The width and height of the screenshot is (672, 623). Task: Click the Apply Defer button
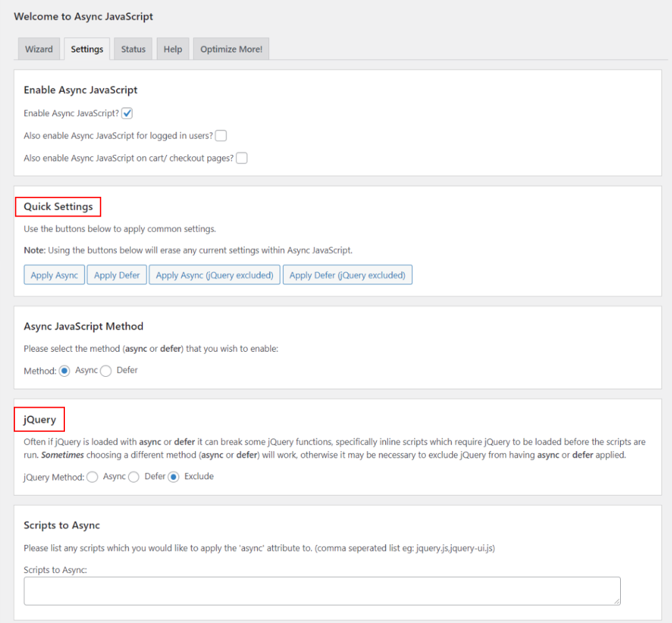(116, 274)
